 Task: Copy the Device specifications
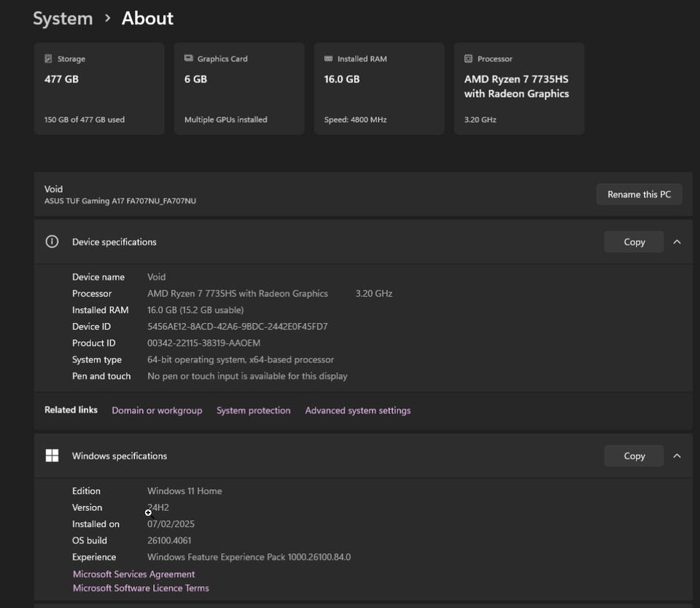(634, 242)
